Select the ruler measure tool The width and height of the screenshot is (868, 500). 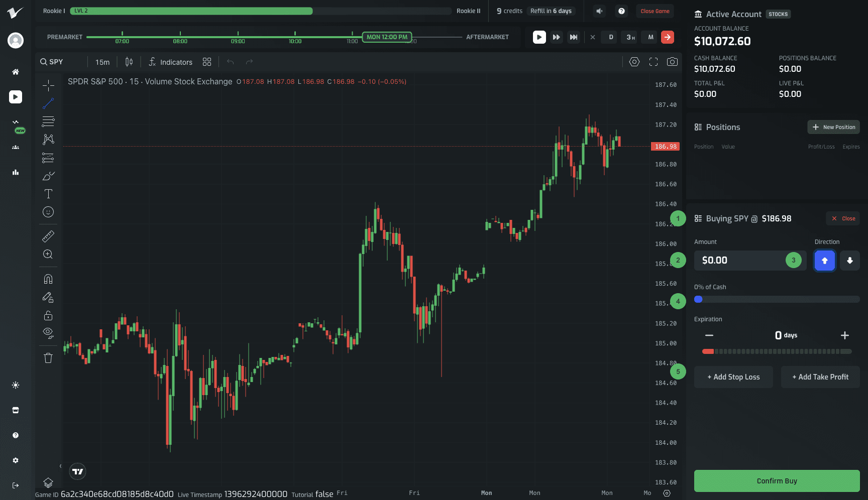48,236
